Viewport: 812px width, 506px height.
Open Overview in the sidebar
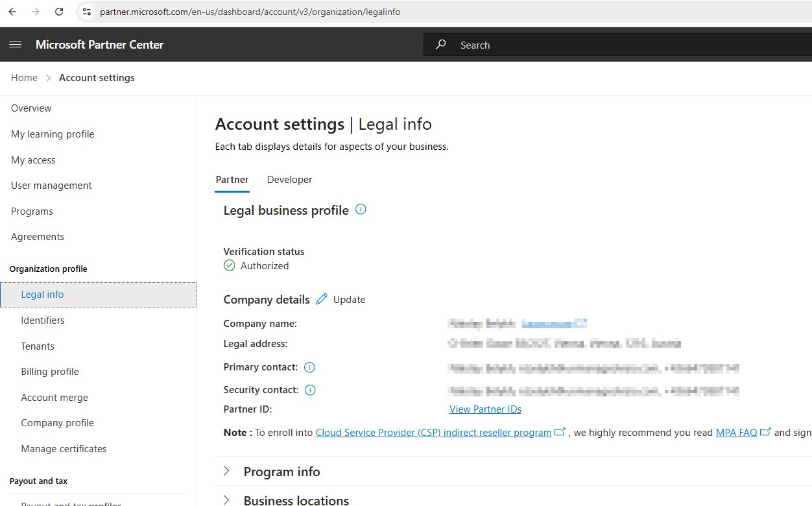tap(31, 108)
